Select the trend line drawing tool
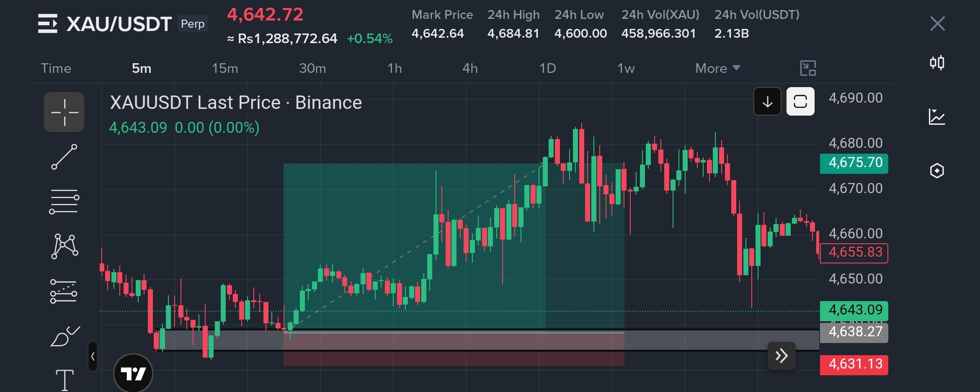The height and width of the screenshot is (392, 980). coord(64,157)
